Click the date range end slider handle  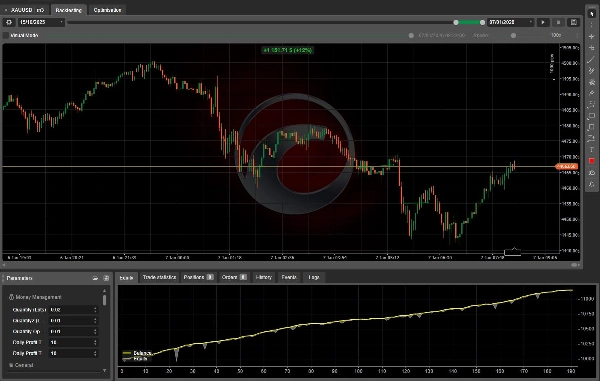coord(482,23)
